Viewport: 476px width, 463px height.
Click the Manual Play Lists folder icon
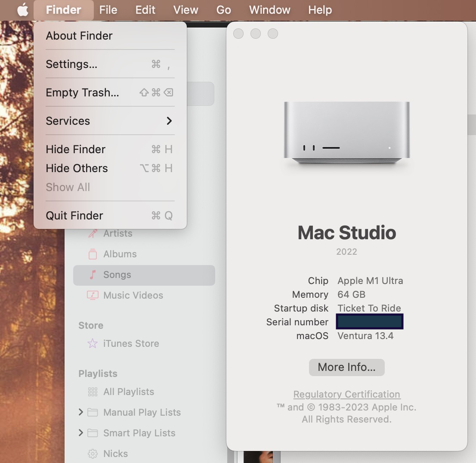tap(93, 413)
